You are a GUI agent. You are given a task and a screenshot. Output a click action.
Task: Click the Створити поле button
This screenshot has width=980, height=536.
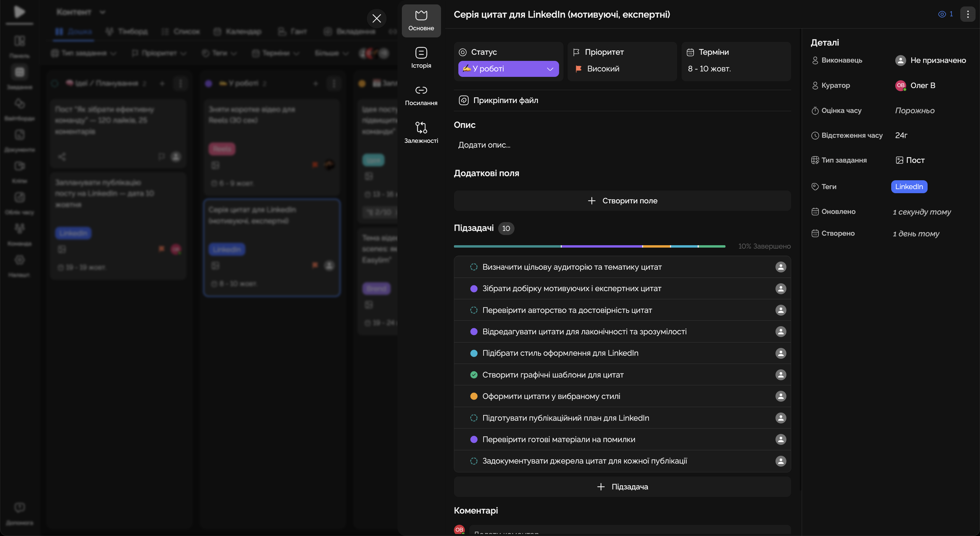pos(622,201)
